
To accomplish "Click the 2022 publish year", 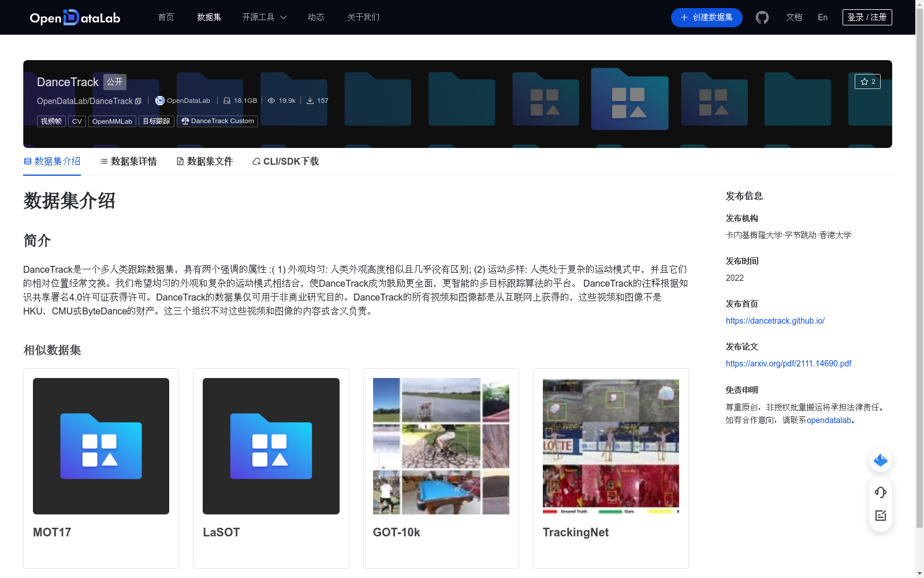I will click(x=735, y=278).
